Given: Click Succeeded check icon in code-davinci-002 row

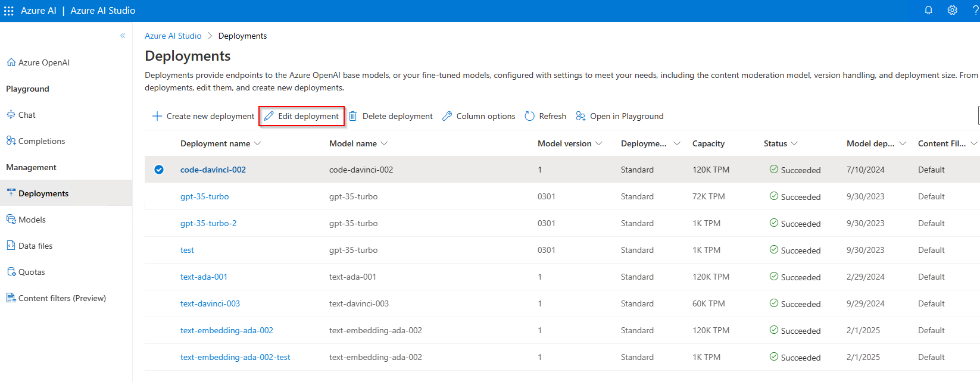Looking at the screenshot, I should click(x=774, y=169).
